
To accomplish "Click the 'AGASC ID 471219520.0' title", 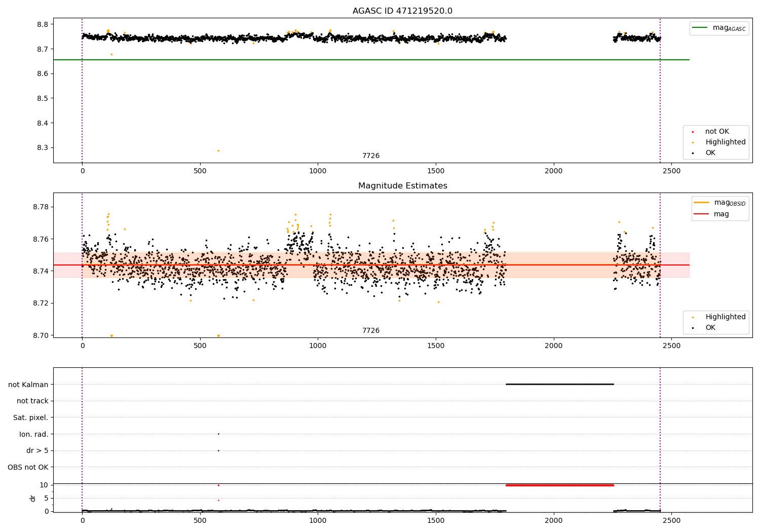I will [402, 11].
